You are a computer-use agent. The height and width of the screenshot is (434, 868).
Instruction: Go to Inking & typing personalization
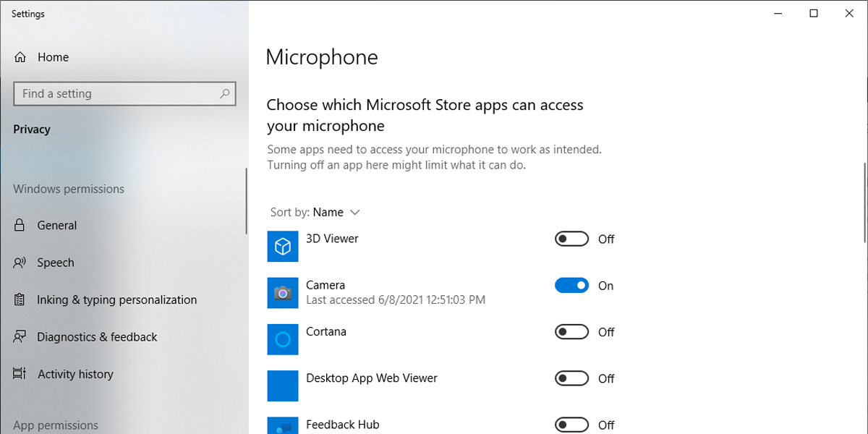[116, 300]
